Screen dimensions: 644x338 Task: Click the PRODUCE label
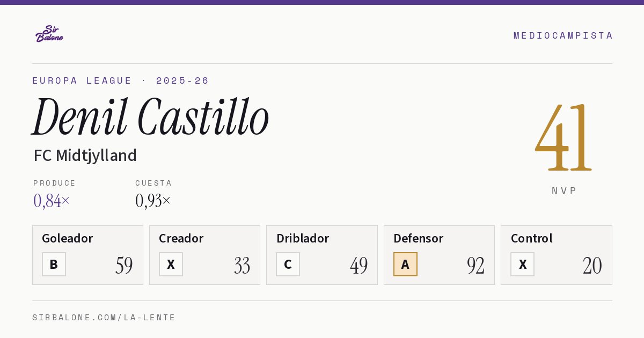coord(55,183)
